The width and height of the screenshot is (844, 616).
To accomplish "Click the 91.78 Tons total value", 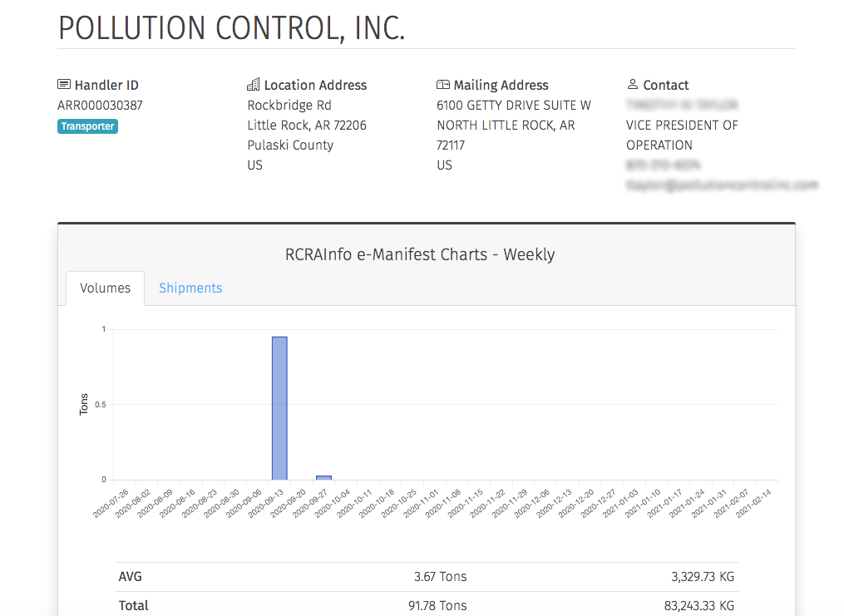I will point(437,606).
